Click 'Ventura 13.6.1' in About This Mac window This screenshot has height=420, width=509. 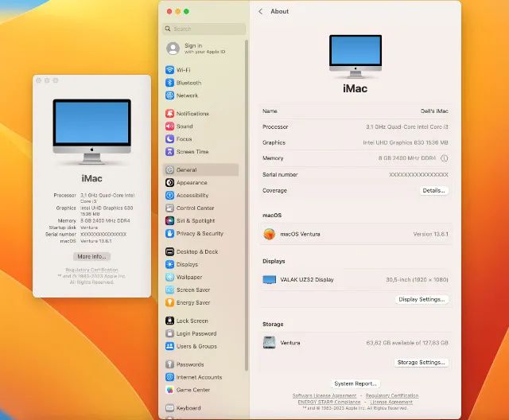click(96, 241)
